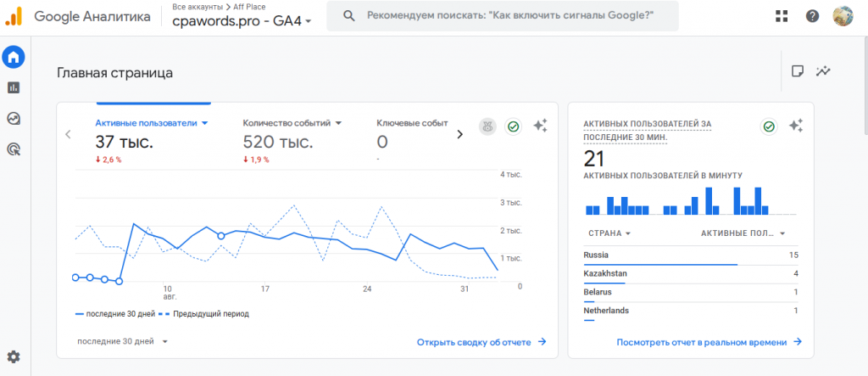Screen dimensions: 868x376
Task: Click sparkle icon on realtime card
Action: click(795, 126)
